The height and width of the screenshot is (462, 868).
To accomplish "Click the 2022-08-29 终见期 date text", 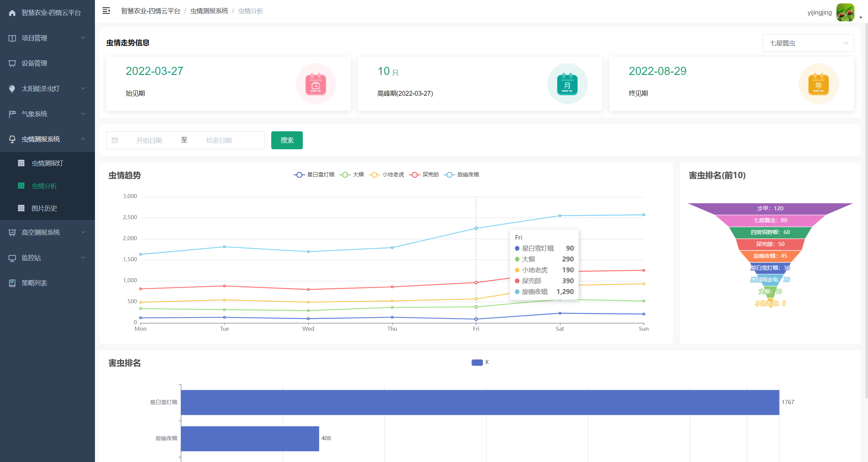I will pos(657,71).
